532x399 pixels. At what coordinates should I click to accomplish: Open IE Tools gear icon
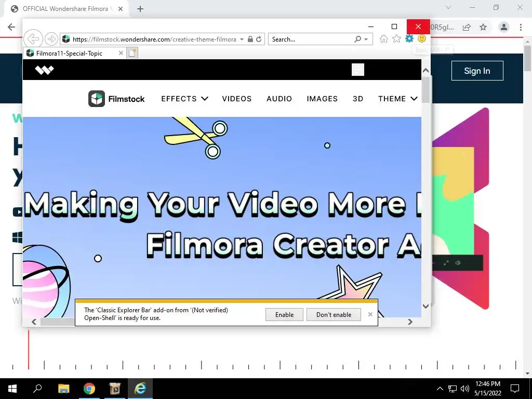click(409, 38)
